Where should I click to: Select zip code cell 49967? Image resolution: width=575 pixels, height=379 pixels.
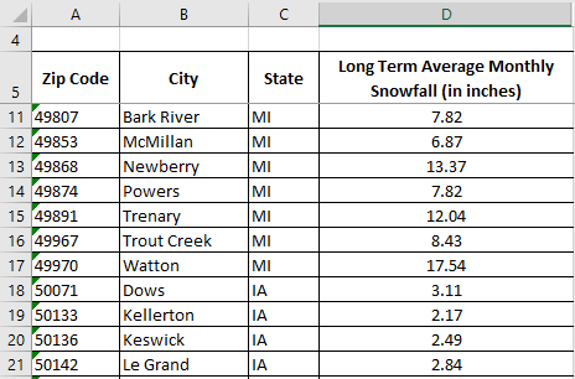[x=76, y=240]
